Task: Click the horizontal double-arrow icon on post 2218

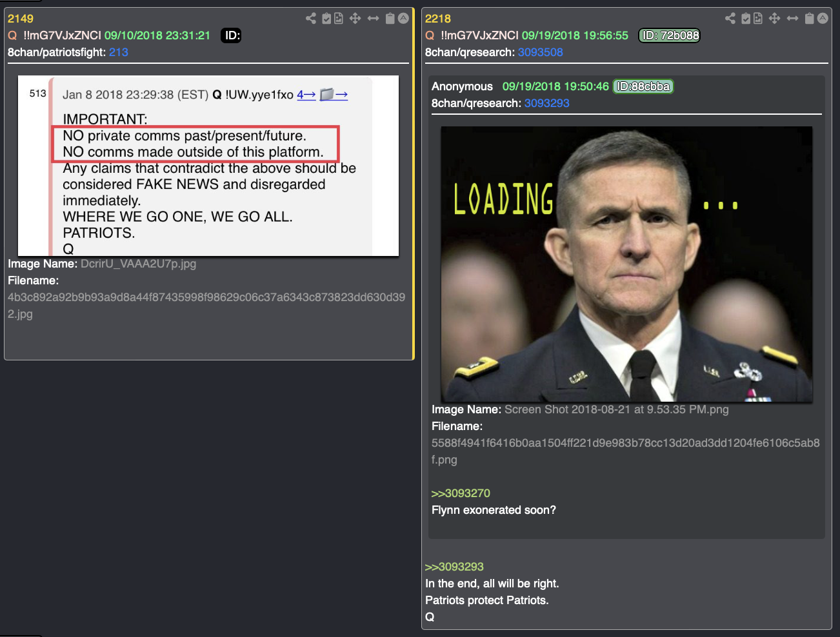Action: point(792,18)
